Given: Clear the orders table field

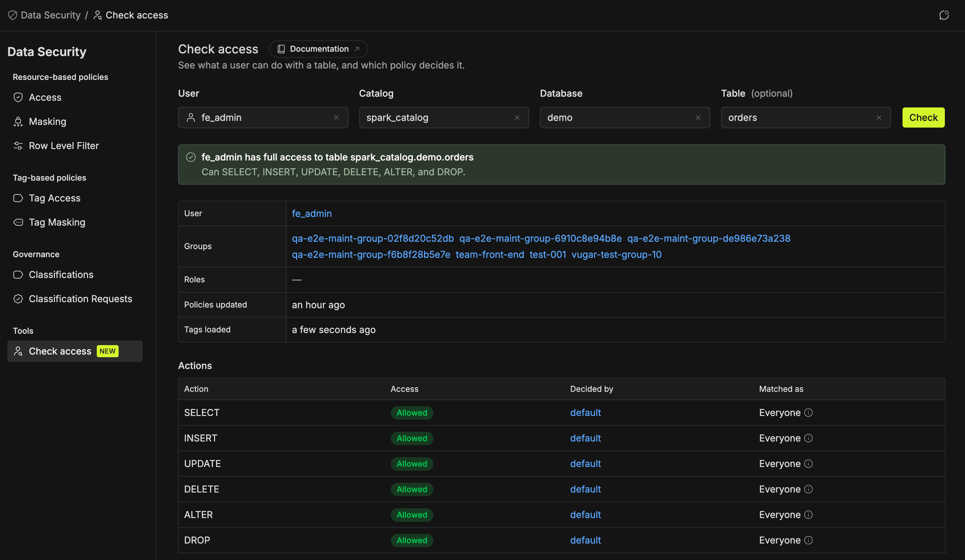Looking at the screenshot, I should pyautogui.click(x=879, y=118).
